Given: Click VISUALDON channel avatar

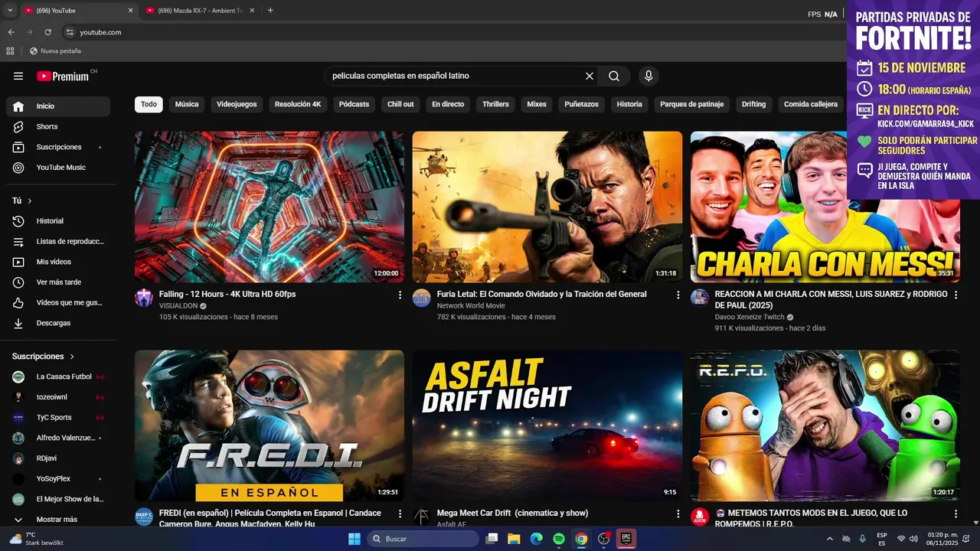Looking at the screenshot, I should (144, 298).
